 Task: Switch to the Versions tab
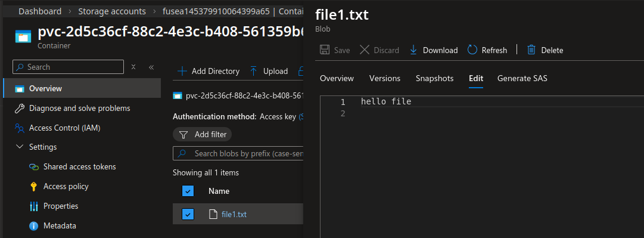tap(385, 78)
